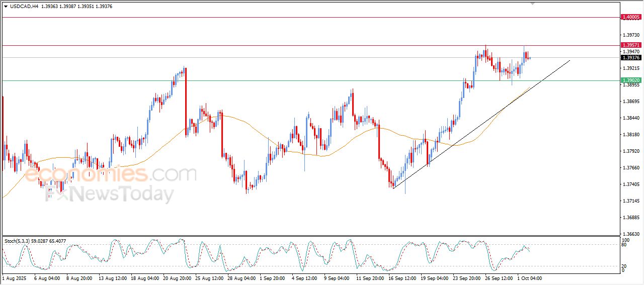The width and height of the screenshot is (644, 285).
Task: Click the 1.39730 price axis label
Action: (630, 35)
